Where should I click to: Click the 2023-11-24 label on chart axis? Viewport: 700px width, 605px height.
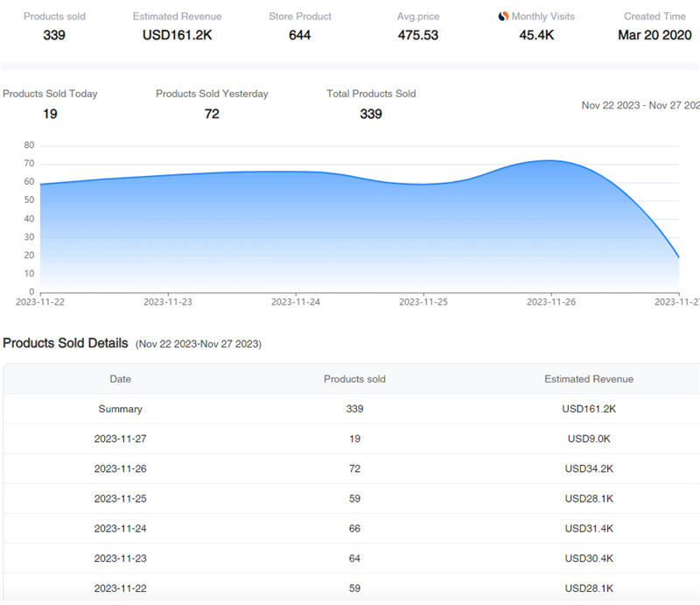296,301
